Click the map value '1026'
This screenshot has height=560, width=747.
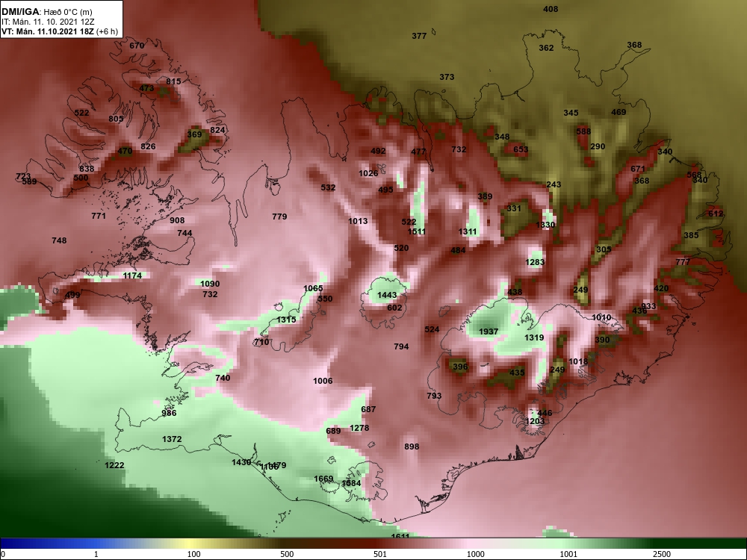tap(368, 173)
